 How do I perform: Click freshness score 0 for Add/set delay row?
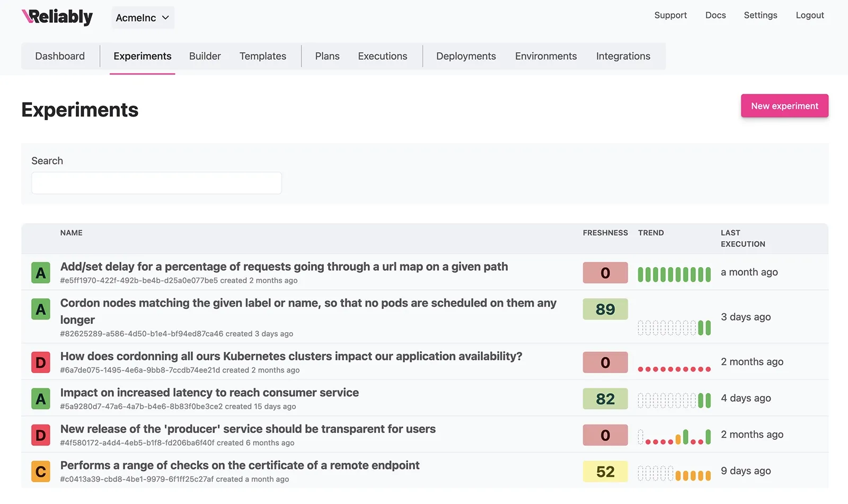coord(605,273)
